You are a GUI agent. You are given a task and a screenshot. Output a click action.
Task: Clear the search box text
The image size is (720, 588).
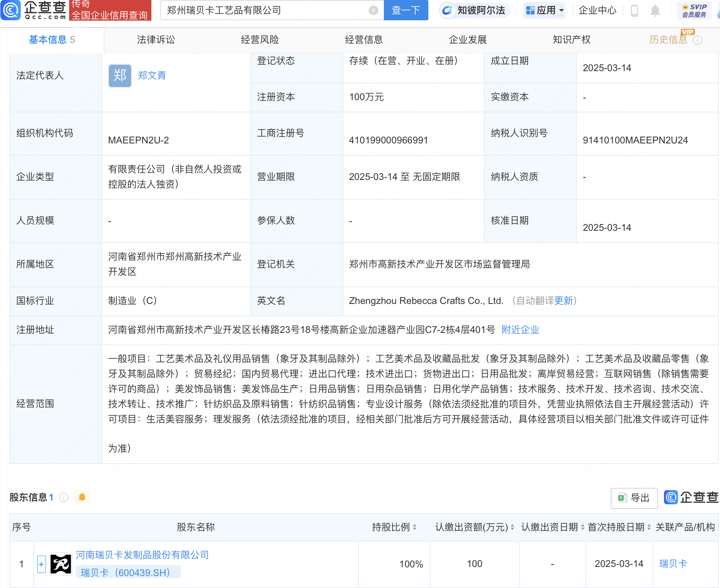point(373,10)
